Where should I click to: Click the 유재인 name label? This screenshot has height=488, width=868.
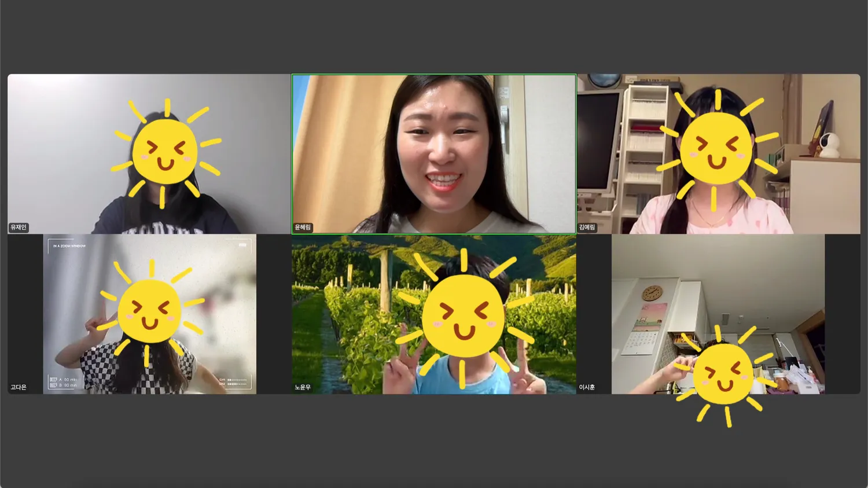19,228
